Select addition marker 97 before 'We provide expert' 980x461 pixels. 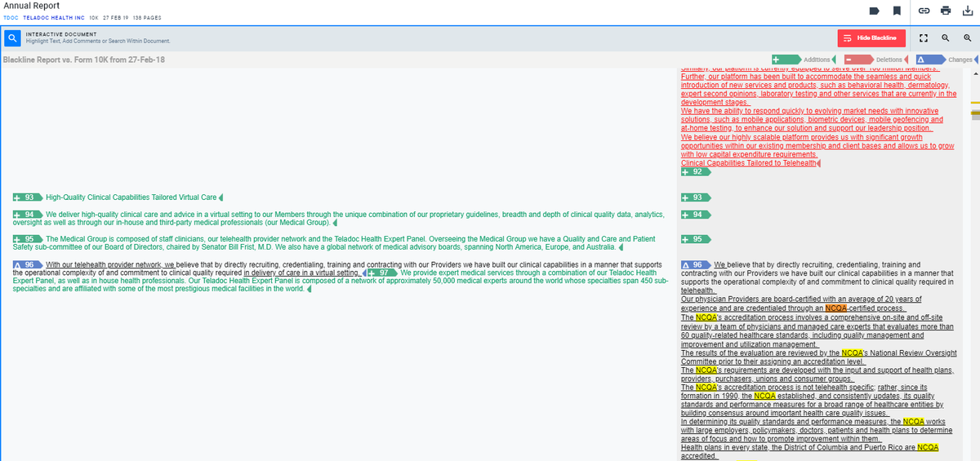[382, 273]
